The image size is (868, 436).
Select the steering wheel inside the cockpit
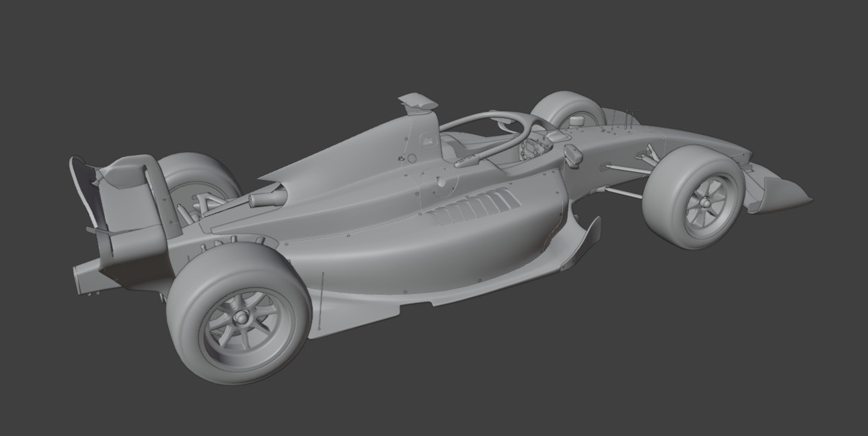click(533, 150)
